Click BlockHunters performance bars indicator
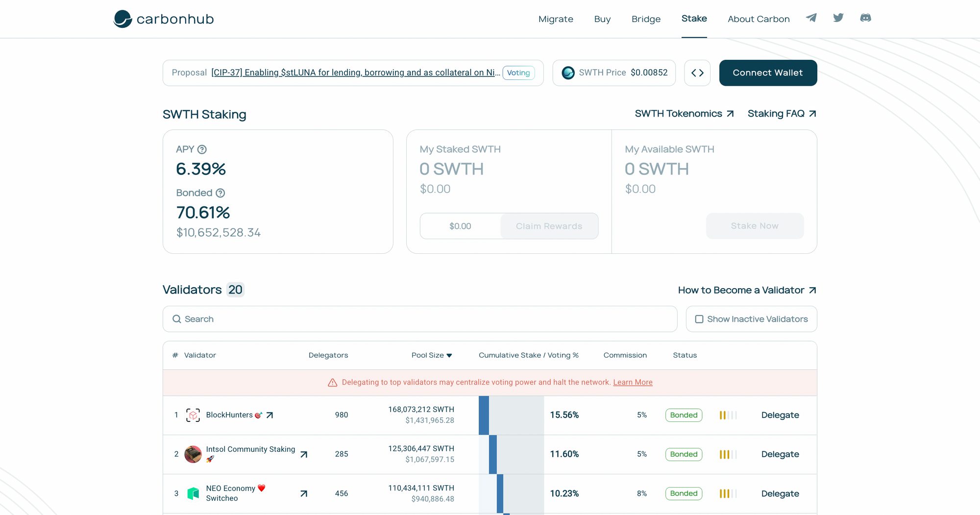The height and width of the screenshot is (515, 980). coord(728,415)
